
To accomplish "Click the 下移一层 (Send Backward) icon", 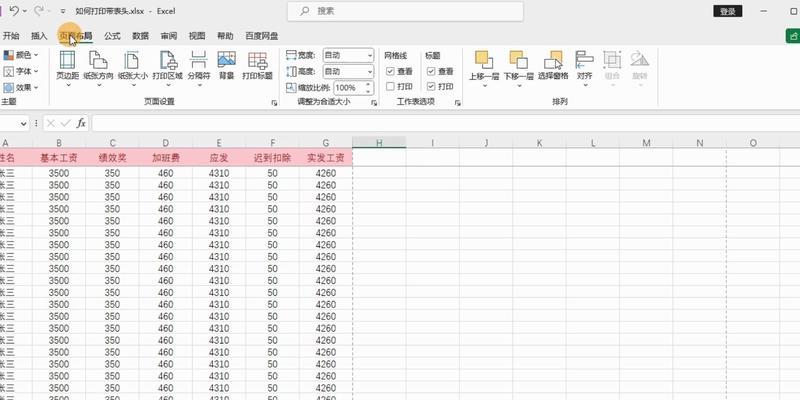I will [518, 59].
